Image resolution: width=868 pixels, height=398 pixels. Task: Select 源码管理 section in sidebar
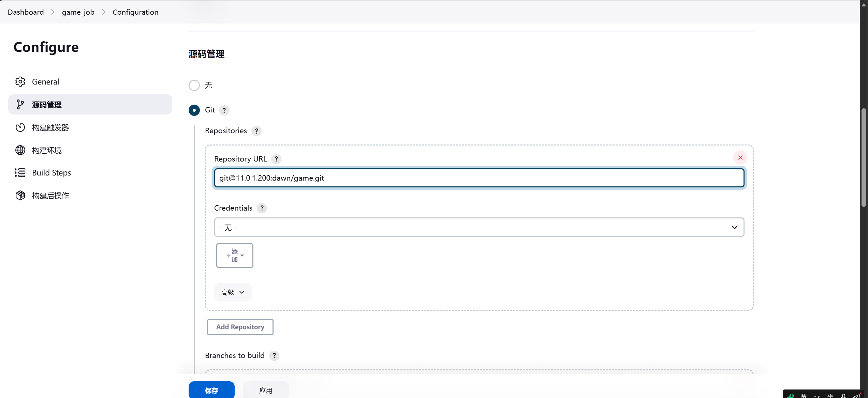pyautogui.click(x=90, y=105)
